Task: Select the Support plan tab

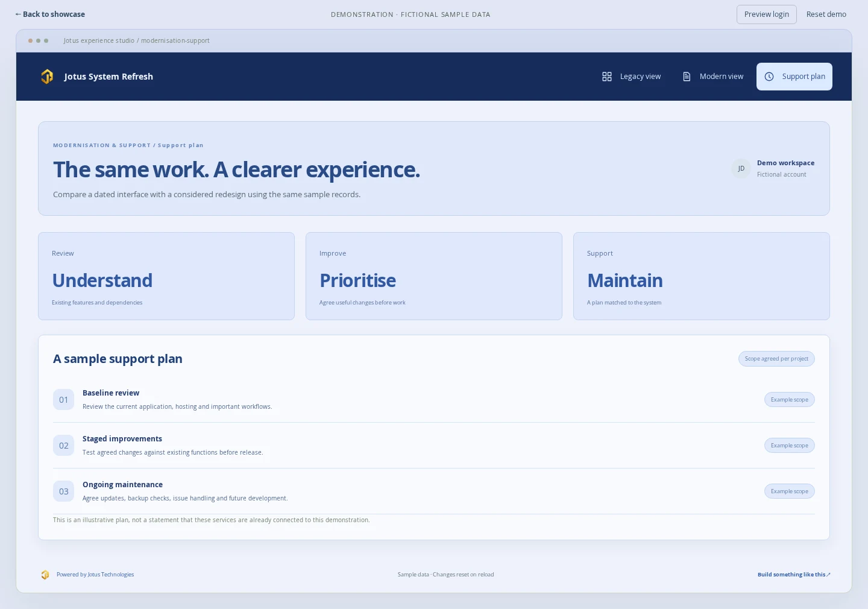Action: coord(794,77)
